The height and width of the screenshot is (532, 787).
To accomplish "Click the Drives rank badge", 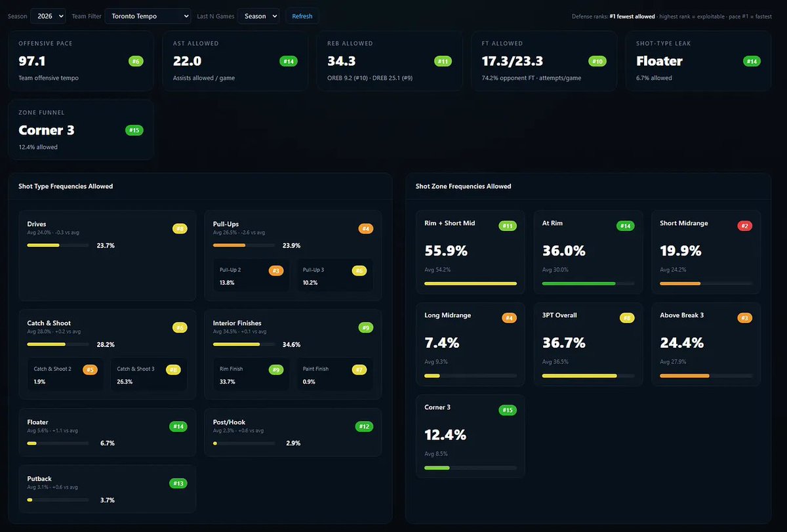I will [x=180, y=228].
